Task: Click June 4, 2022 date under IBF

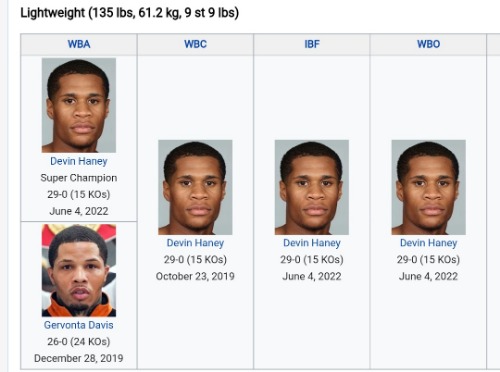Action: coord(312,276)
